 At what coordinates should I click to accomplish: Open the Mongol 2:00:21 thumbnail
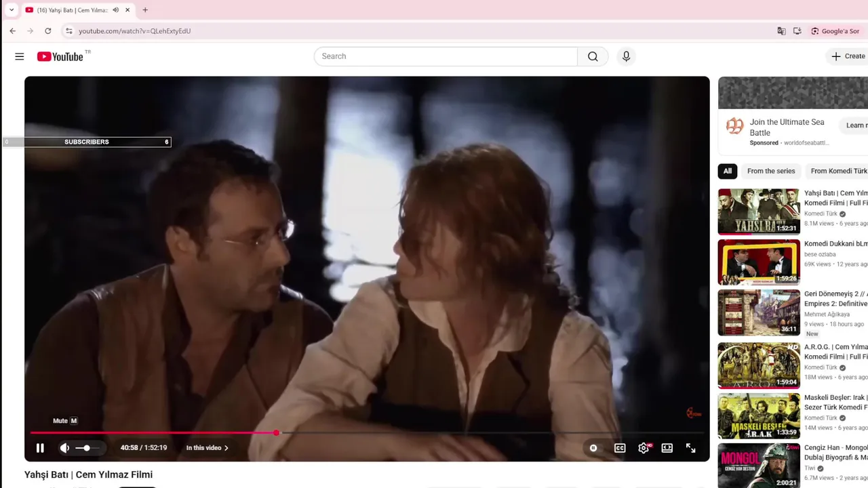(x=759, y=466)
